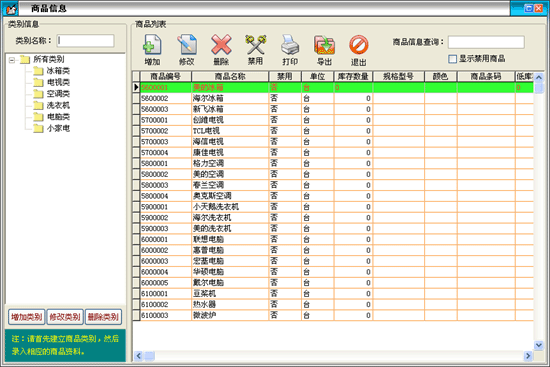Collapse the 所有类别 tree node
This screenshot has width=550, height=367.
12,60
